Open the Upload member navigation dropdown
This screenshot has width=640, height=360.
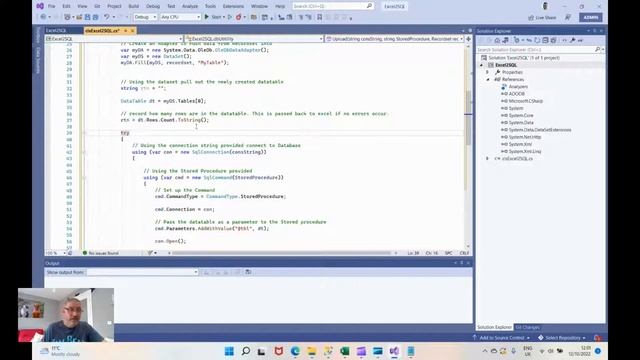click(x=394, y=39)
